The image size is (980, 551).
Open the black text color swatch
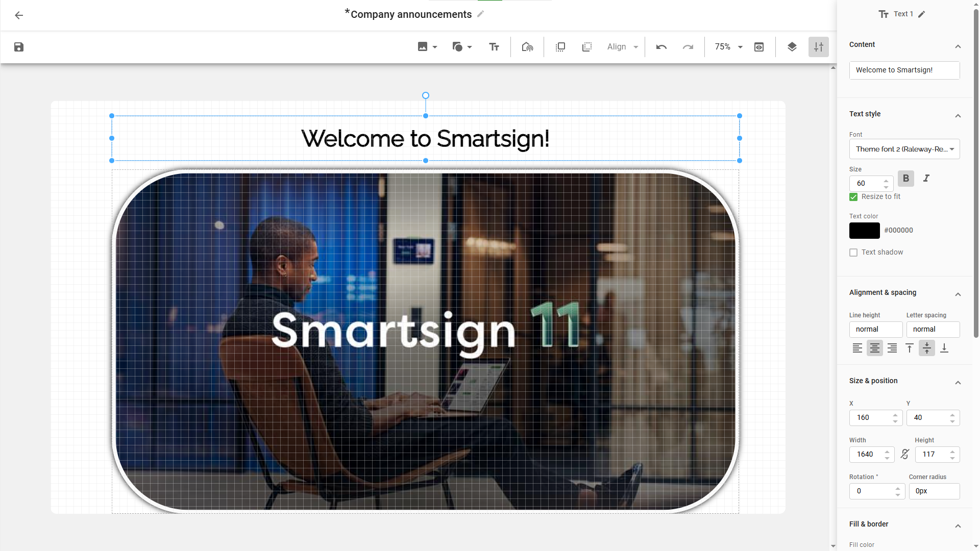865,231
